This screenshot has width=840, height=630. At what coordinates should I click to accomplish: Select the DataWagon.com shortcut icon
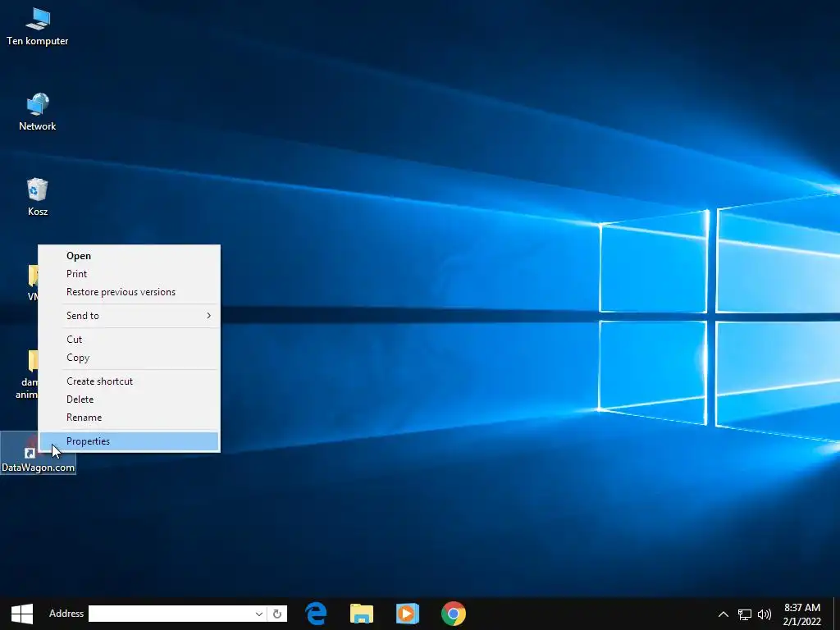[38, 453]
